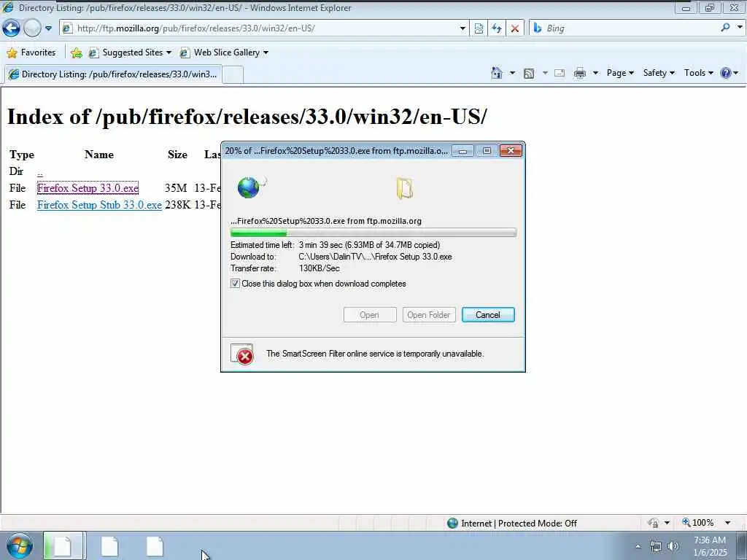Image resolution: width=747 pixels, height=560 pixels.
Task: Click the status bar privacy report icon
Action: coord(654,523)
